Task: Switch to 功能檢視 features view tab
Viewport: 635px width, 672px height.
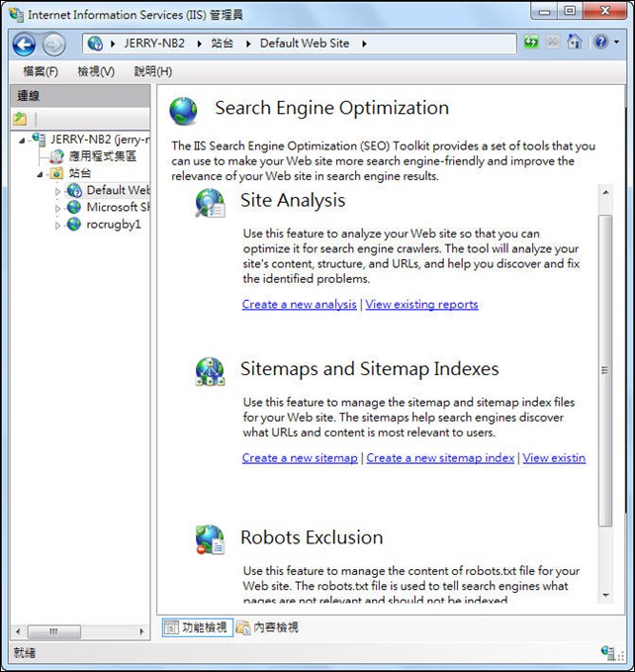Action: click(x=198, y=627)
